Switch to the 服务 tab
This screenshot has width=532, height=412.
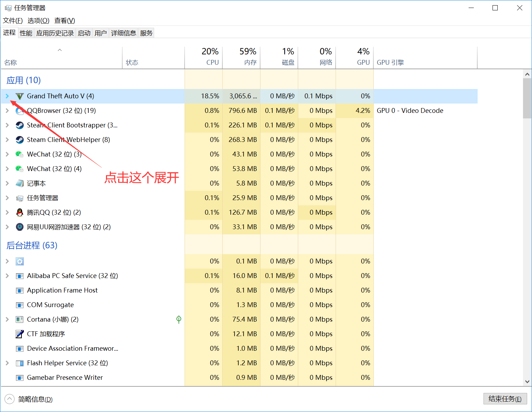click(x=147, y=33)
